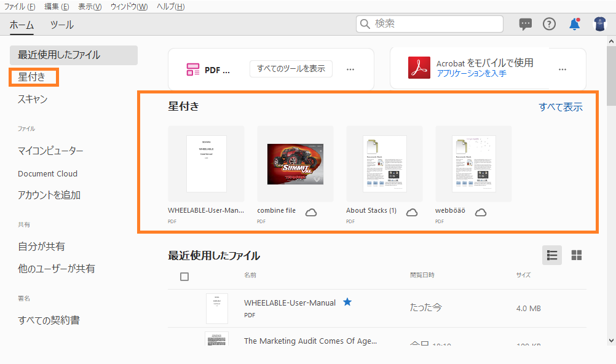Image resolution: width=616 pixels, height=364 pixels.
Task: Click inside the 検索 search field
Action: (x=430, y=24)
